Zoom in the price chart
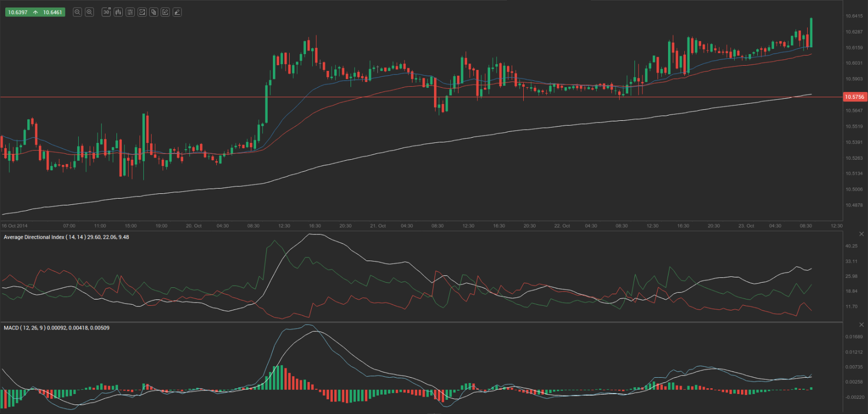The height and width of the screenshot is (414, 868). tap(89, 12)
